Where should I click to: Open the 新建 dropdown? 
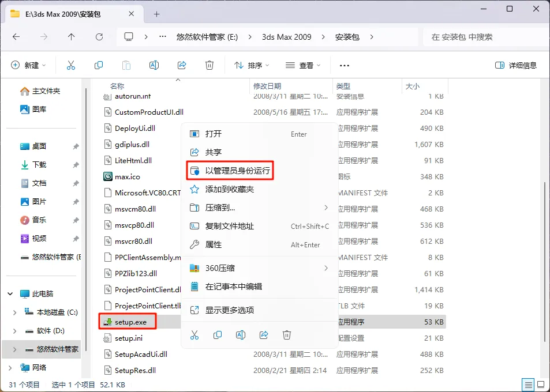pyautogui.click(x=28, y=65)
